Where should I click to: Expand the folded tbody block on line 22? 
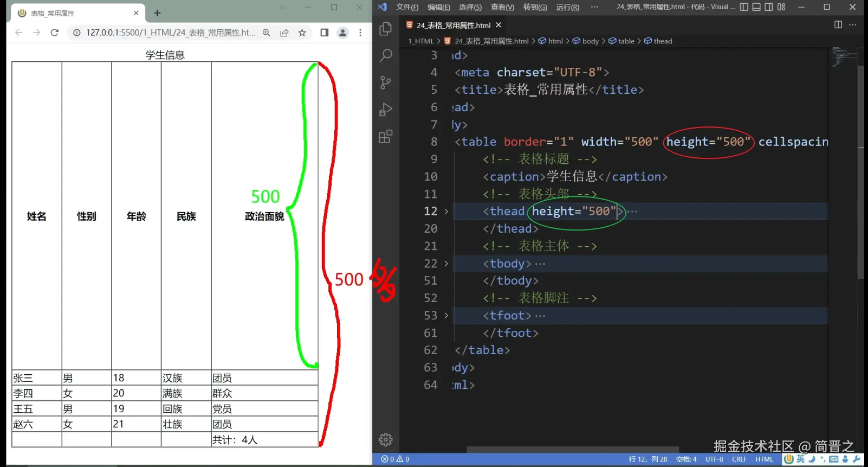[446, 264]
